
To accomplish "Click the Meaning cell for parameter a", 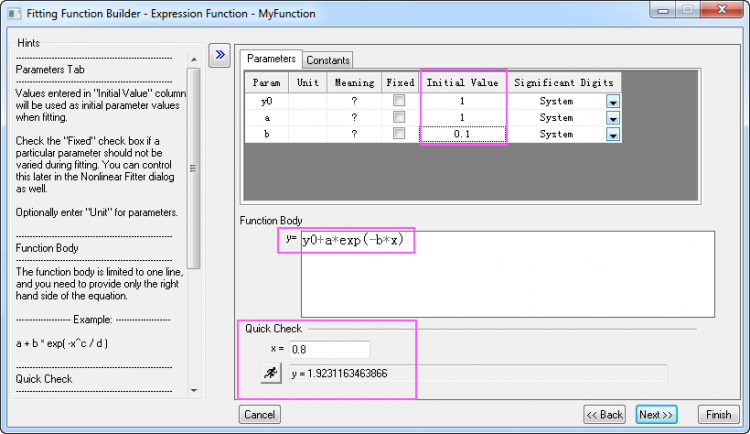I will pos(354,117).
